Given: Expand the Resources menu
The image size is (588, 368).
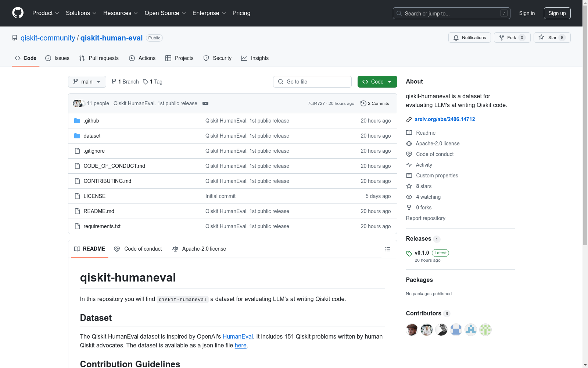Looking at the screenshot, I should tap(121, 13).
